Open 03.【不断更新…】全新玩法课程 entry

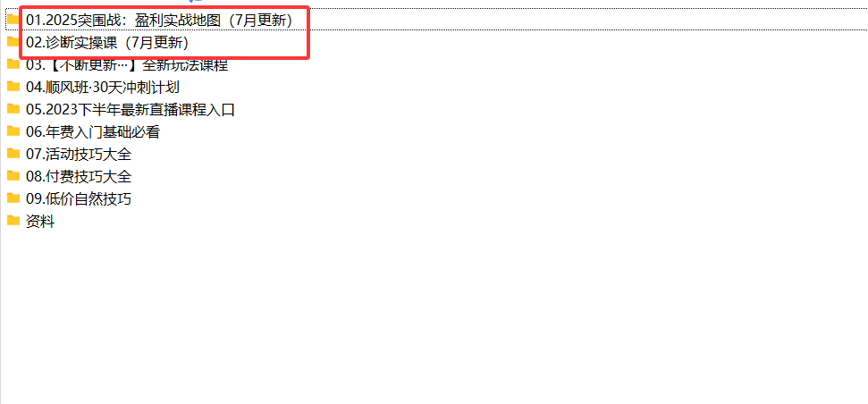pyautogui.click(x=127, y=64)
